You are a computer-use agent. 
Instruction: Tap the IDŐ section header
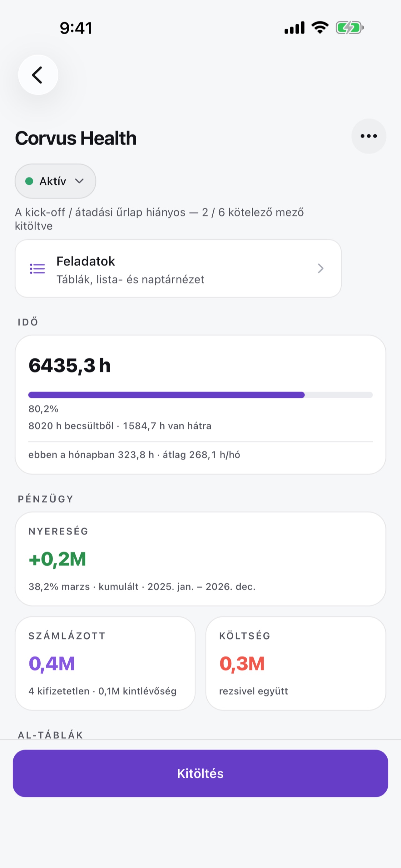(28, 322)
